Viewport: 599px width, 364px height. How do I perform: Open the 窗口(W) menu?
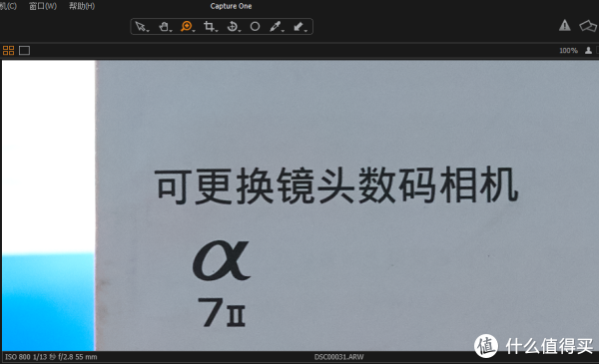click(x=43, y=6)
